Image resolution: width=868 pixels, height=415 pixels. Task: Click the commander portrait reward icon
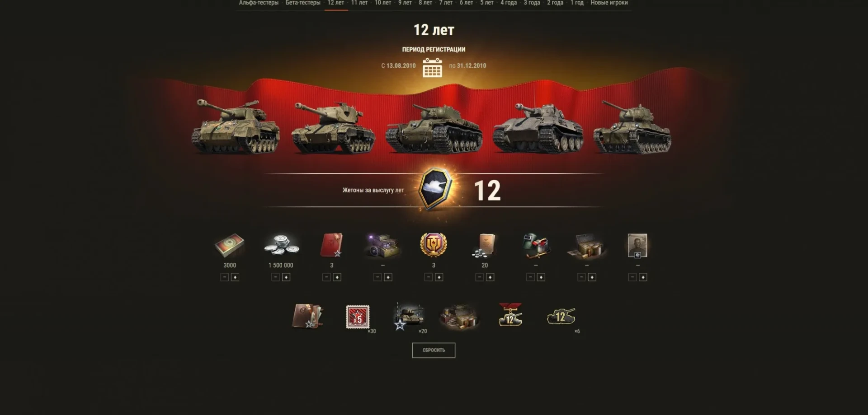(637, 246)
